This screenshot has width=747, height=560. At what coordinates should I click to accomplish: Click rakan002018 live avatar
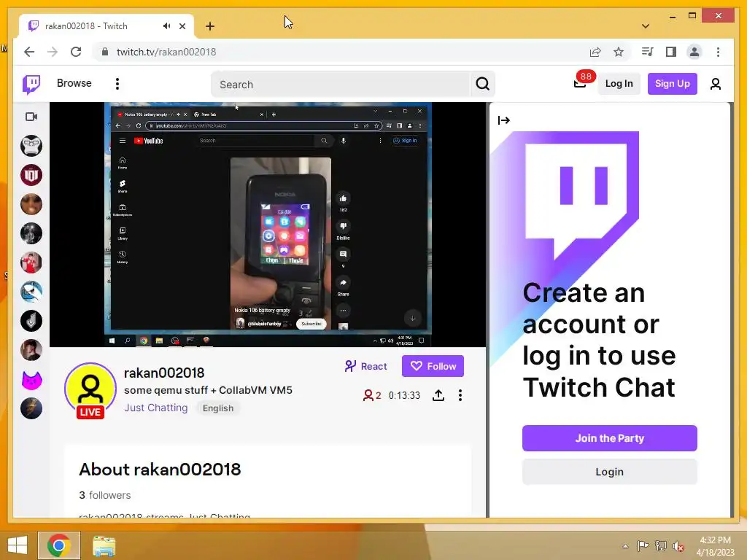(90, 390)
